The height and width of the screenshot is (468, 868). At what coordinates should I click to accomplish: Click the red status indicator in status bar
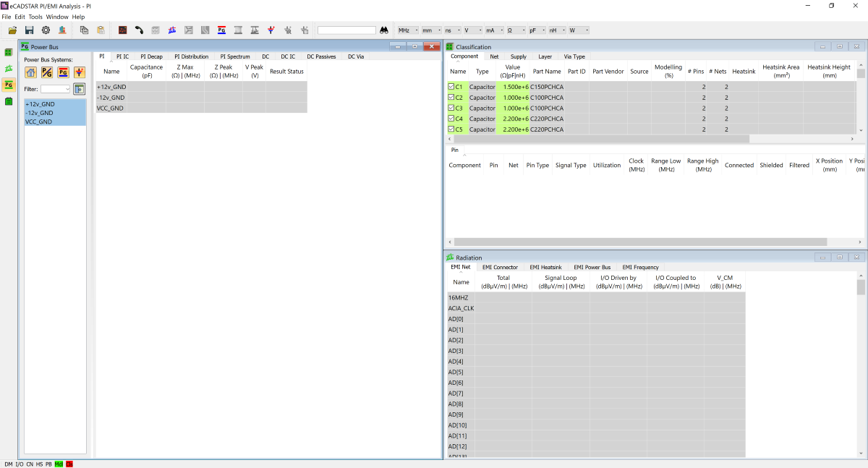(x=69, y=464)
